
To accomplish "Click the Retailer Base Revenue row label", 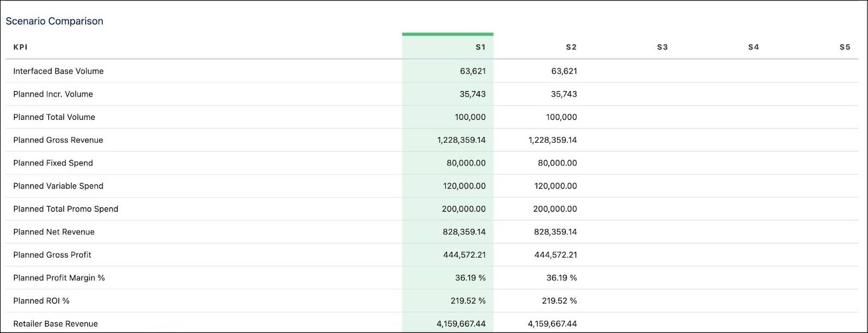I will 55,324.
